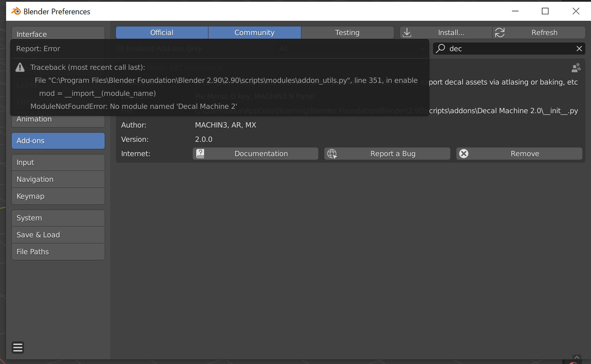The width and height of the screenshot is (591, 364).
Task: Click the "Traceback (most recent call last):" line
Action: [x=88, y=67]
